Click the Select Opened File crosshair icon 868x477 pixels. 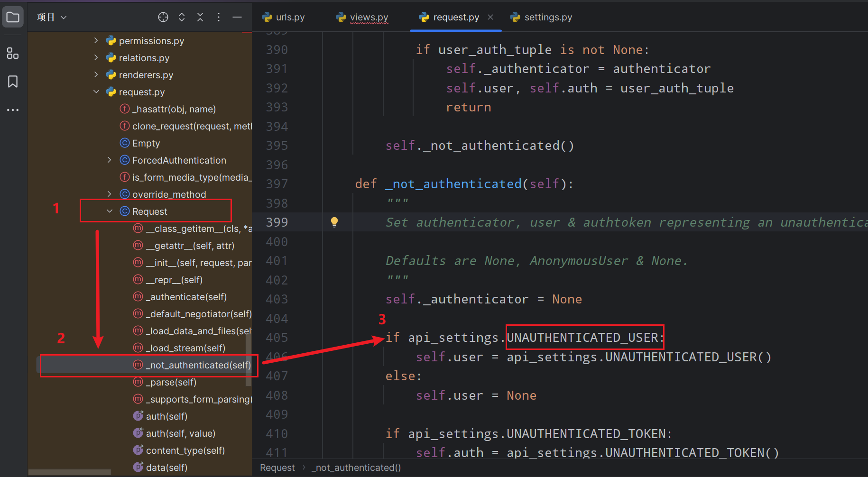coord(163,18)
